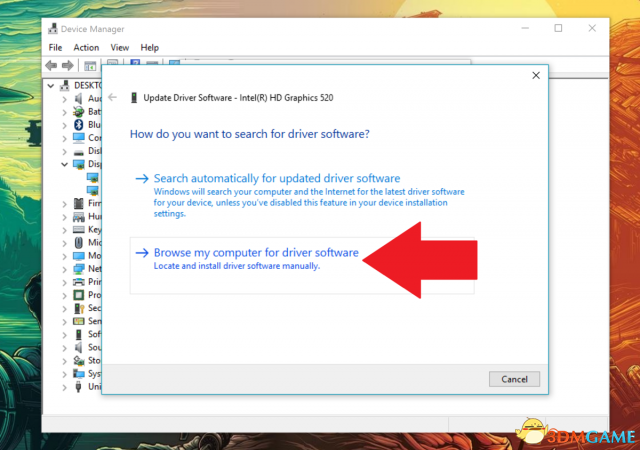Click the Show/Hide Console Tree toolbar icon

click(x=90, y=65)
